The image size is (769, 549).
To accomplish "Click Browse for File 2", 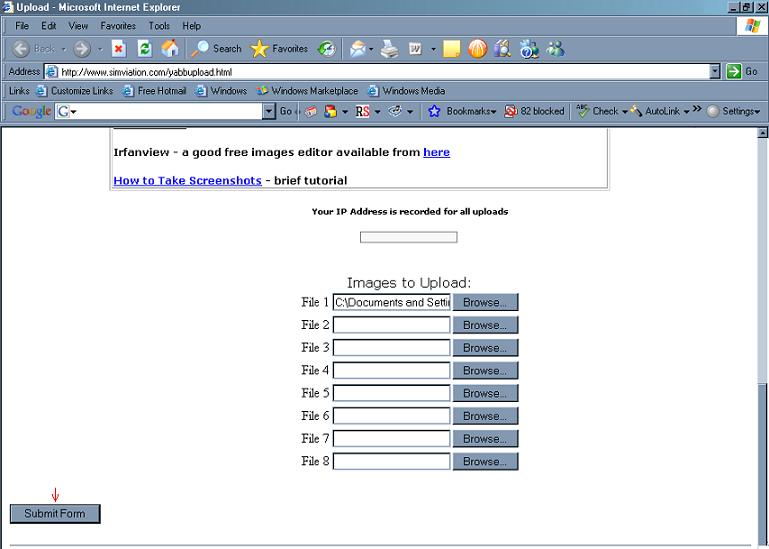I will [x=485, y=325].
